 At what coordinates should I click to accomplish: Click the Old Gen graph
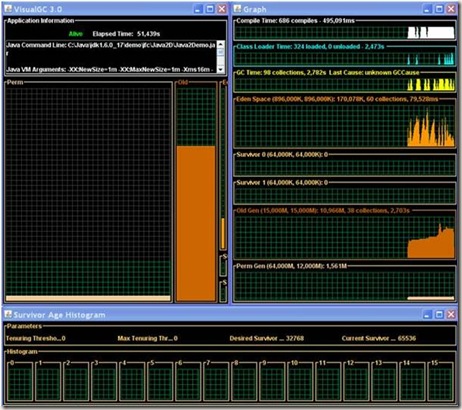pyautogui.click(x=345, y=236)
